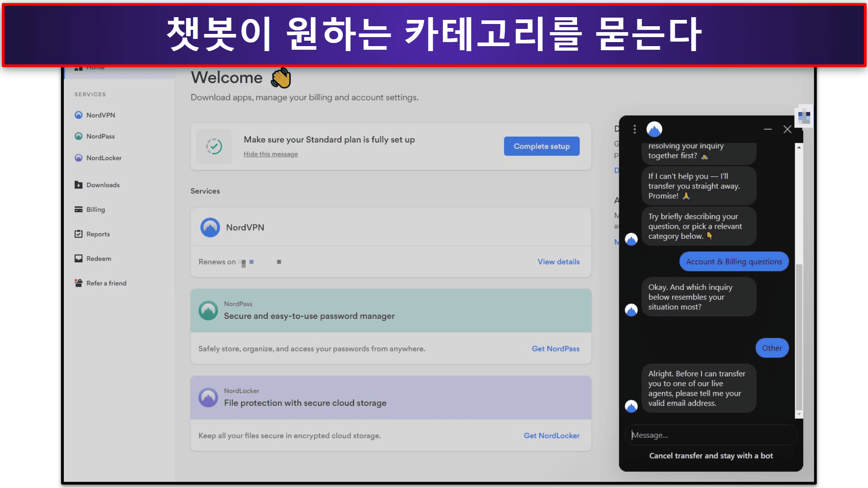This screenshot has width=868, height=488.
Task: Click the NordVPN service card logo
Action: [x=210, y=227]
